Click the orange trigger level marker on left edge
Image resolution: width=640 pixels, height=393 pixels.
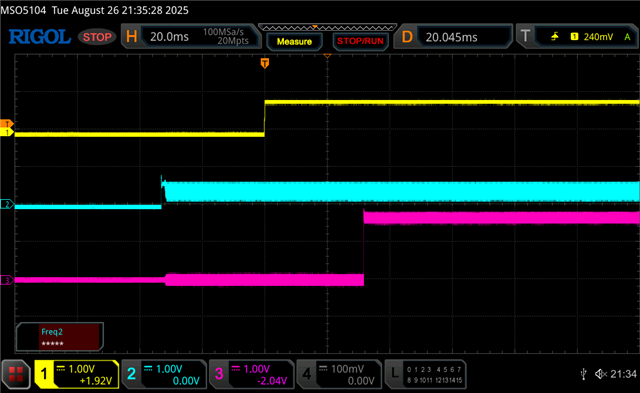[7, 124]
